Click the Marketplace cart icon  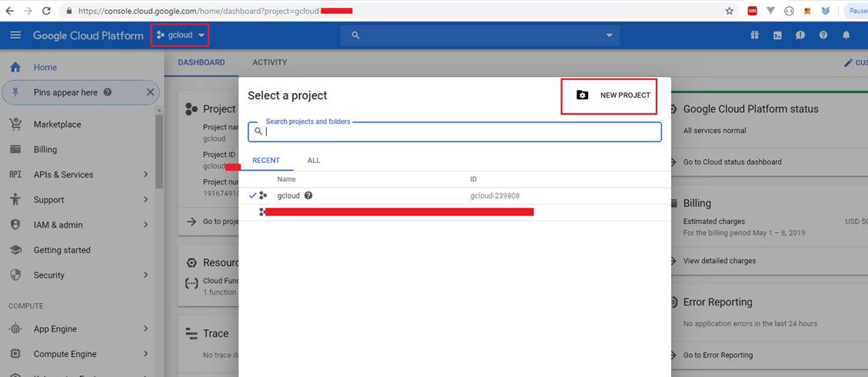[x=15, y=125]
